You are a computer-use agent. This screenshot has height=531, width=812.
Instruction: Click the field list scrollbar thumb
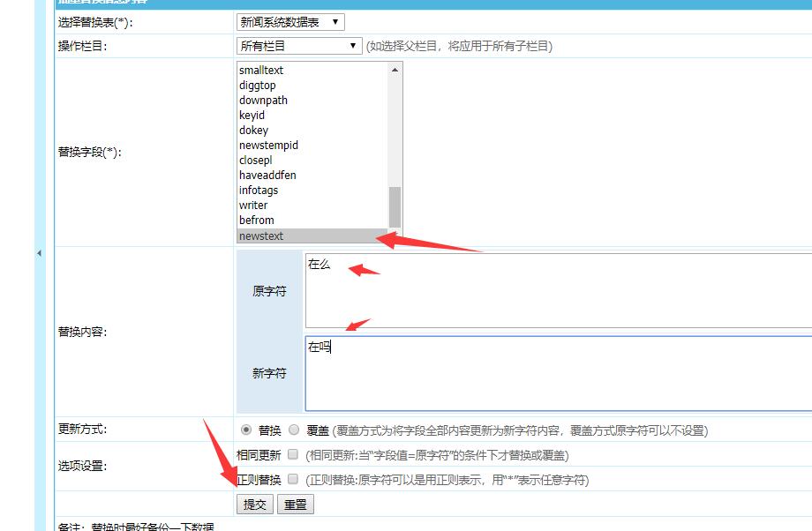[x=395, y=207]
